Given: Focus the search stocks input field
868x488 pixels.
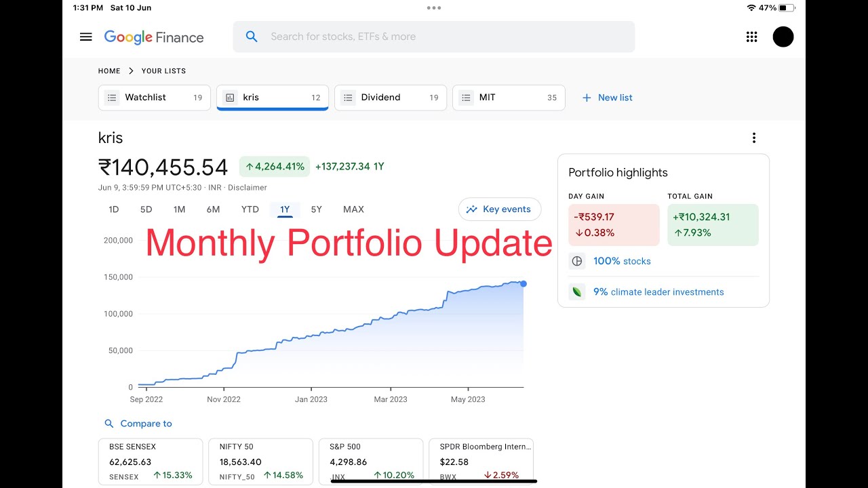Looking at the screenshot, I should coord(434,37).
